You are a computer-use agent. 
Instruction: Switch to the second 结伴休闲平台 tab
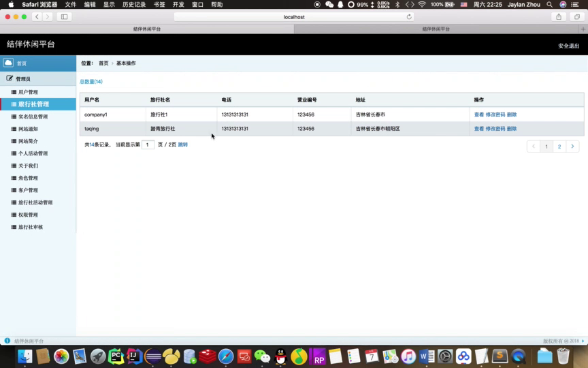[436, 29]
